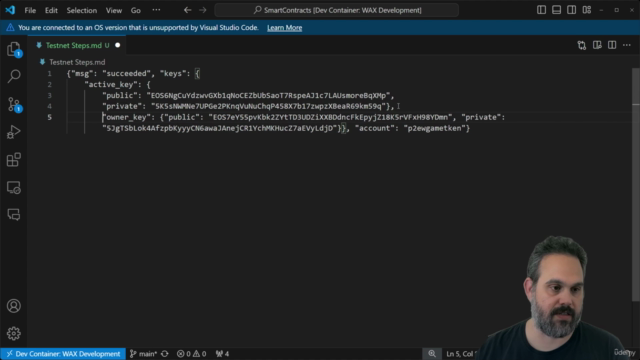Open the Search view in activity bar
This screenshot has height=360, width=640.
click(14, 76)
